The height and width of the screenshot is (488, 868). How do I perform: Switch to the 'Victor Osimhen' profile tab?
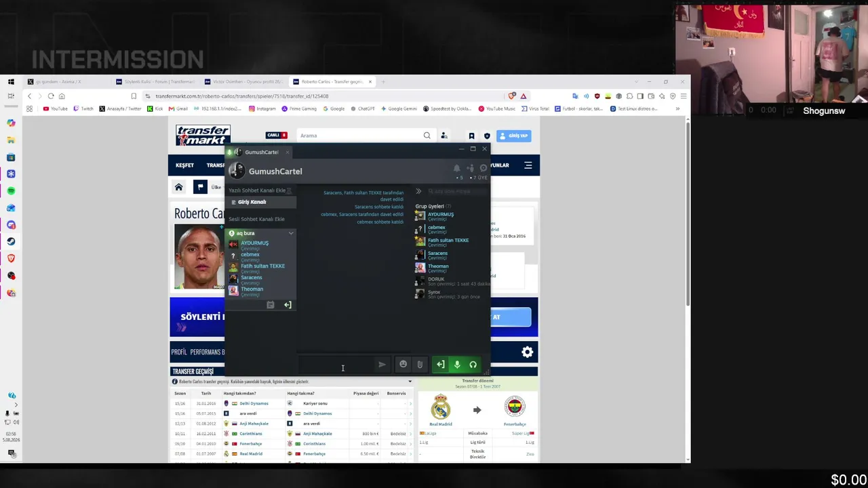pyautogui.click(x=244, y=82)
